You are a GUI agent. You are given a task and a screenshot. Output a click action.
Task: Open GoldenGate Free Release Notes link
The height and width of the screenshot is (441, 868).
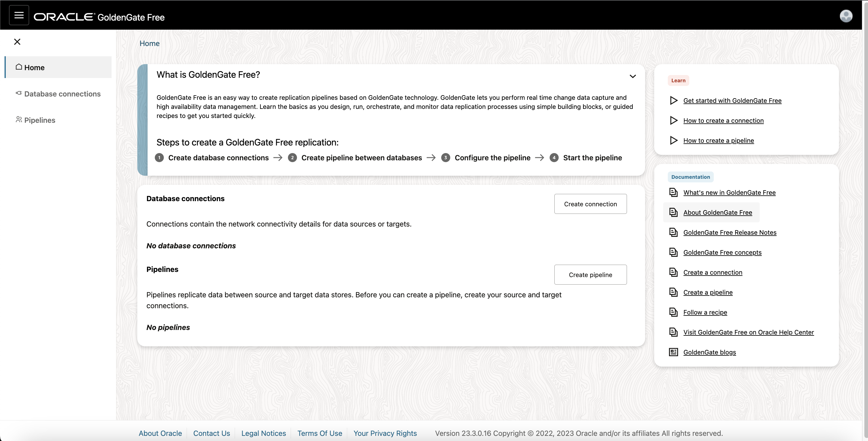click(x=729, y=233)
